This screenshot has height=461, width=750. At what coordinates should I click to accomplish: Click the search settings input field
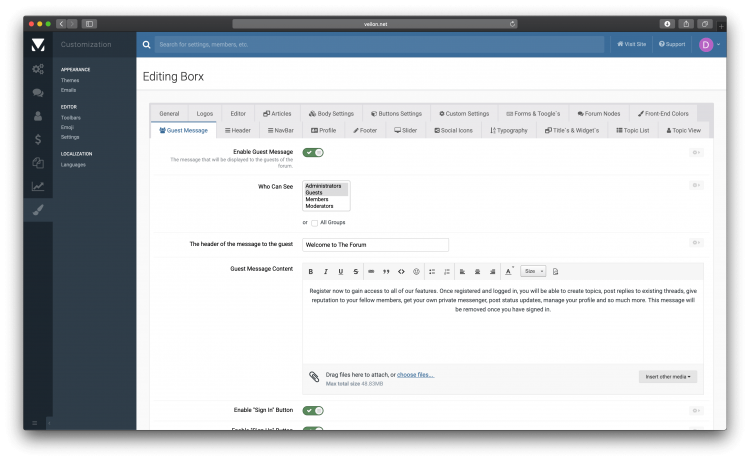(379, 44)
